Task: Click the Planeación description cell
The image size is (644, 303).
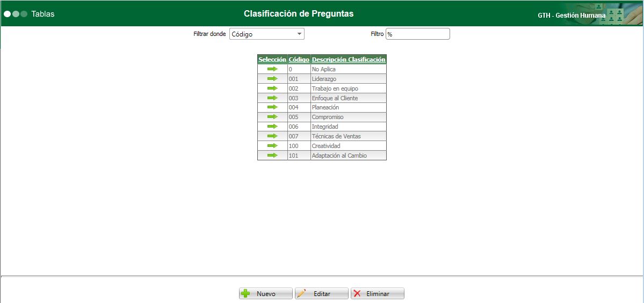Action: tap(348, 107)
